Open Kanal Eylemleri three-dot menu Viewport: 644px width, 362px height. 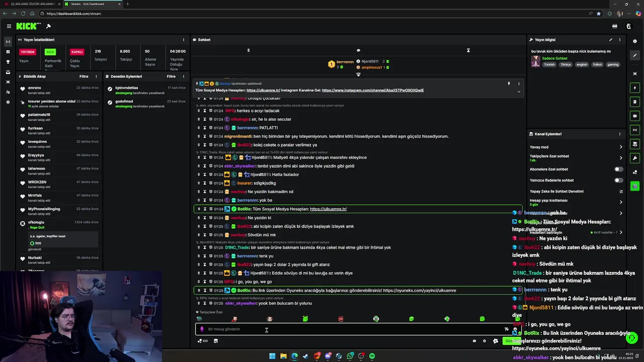tap(620, 134)
